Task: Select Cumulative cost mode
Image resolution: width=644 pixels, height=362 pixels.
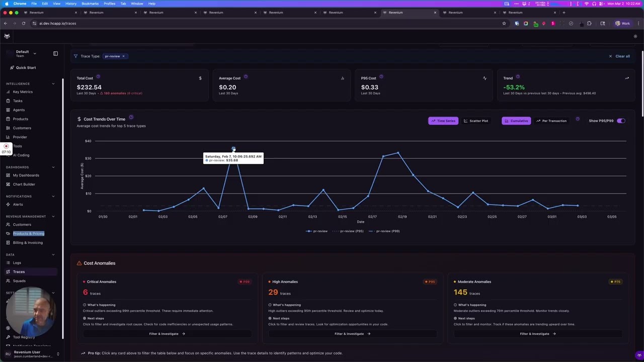Action: point(516,121)
